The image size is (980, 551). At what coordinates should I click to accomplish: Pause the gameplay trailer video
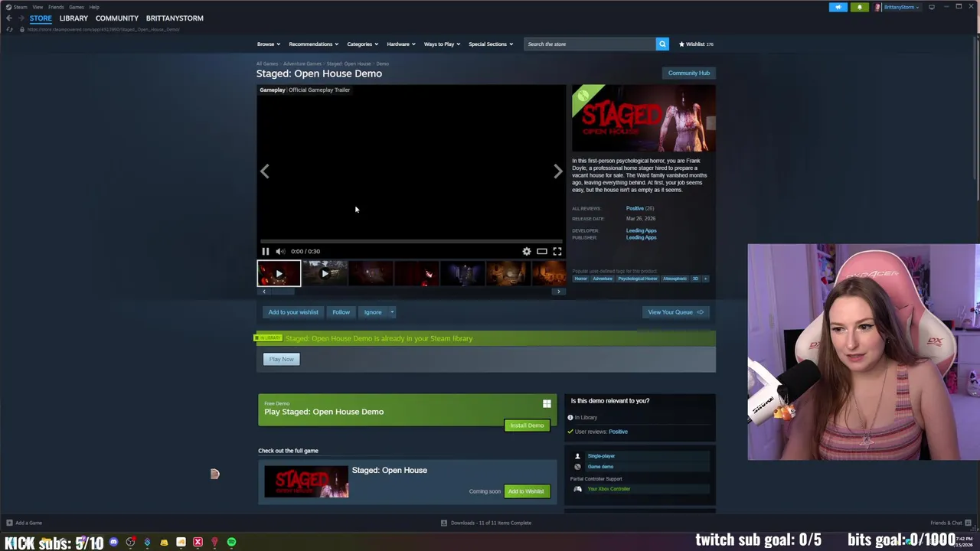click(266, 251)
